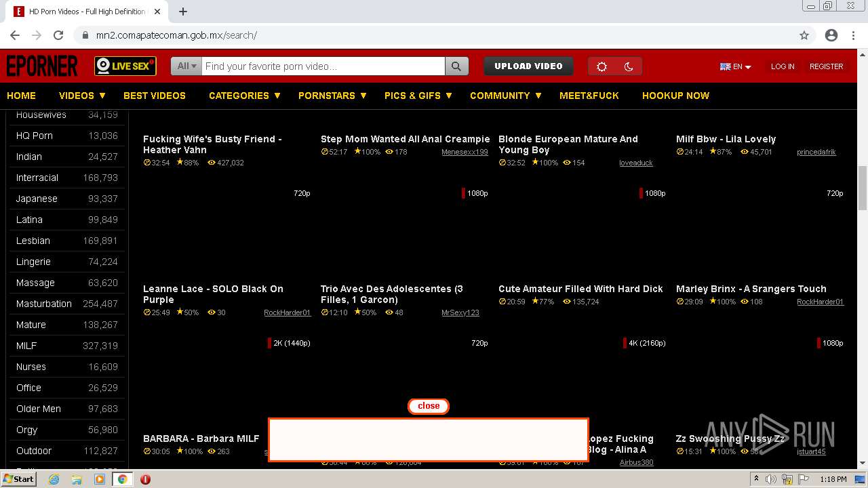Image resolution: width=868 pixels, height=488 pixels.
Task: Select the Nurses category in sidebar
Action: tap(66, 367)
